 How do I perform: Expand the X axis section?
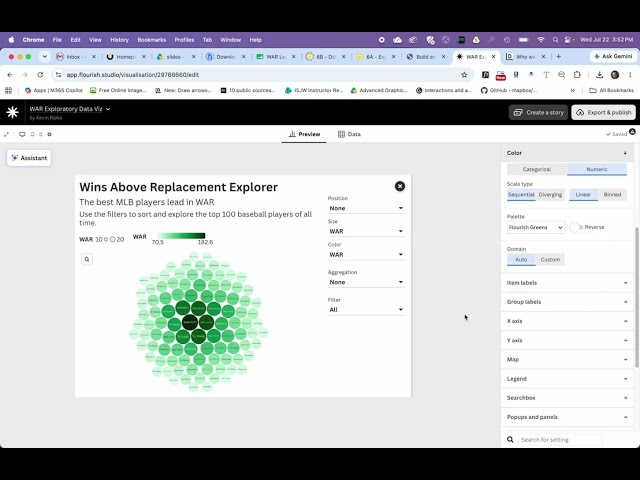[567, 321]
